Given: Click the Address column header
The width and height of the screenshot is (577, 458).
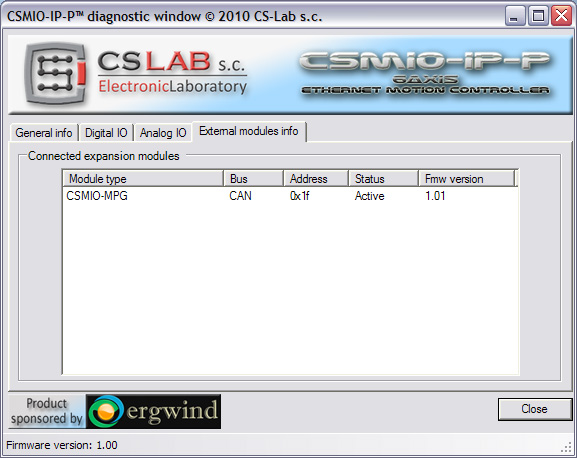Looking at the screenshot, I should [x=316, y=179].
